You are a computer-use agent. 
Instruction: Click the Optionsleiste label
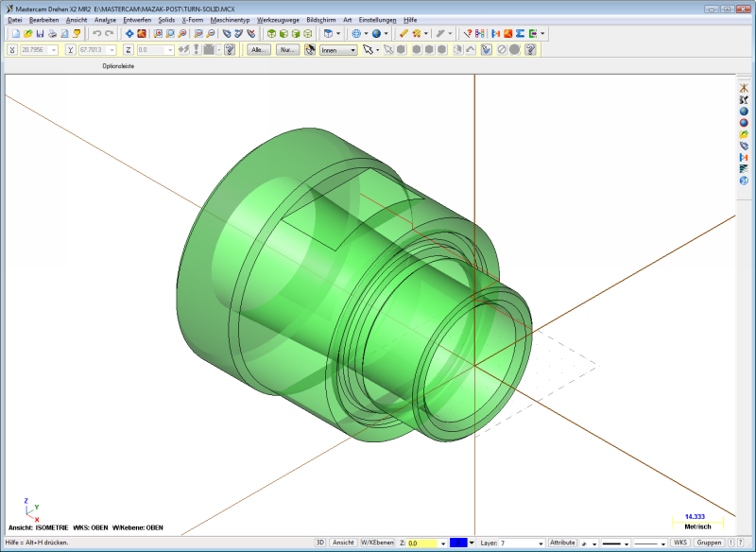[x=118, y=66]
